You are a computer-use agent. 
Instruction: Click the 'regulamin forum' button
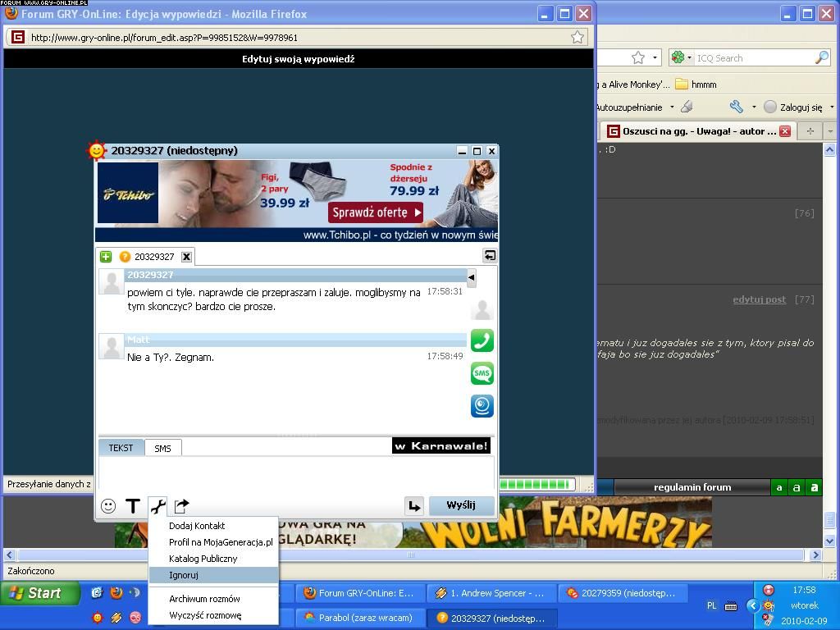tap(692, 487)
